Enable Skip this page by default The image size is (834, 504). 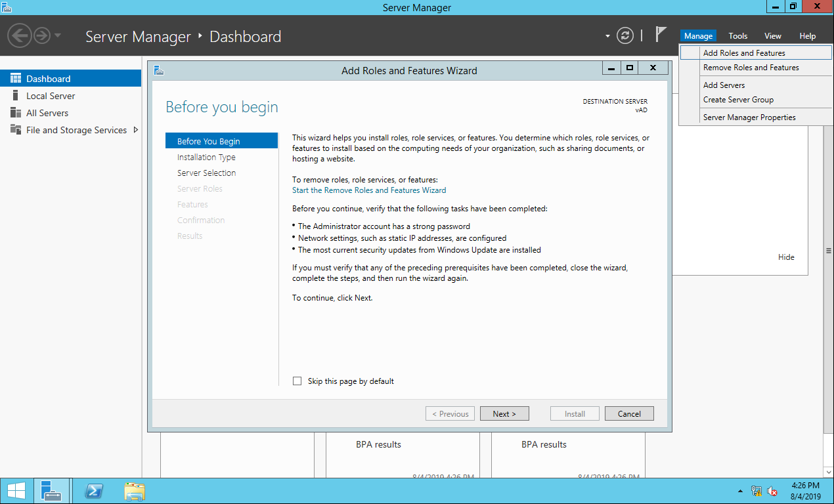[297, 381]
